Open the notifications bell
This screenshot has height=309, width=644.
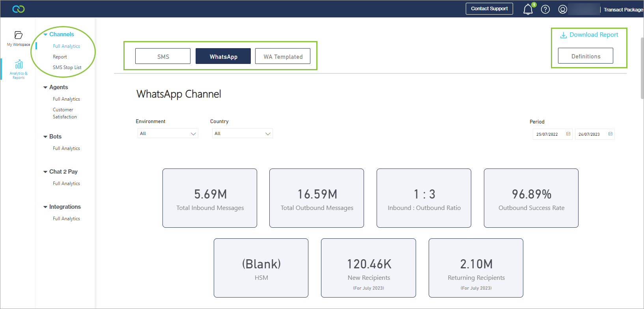528,9
